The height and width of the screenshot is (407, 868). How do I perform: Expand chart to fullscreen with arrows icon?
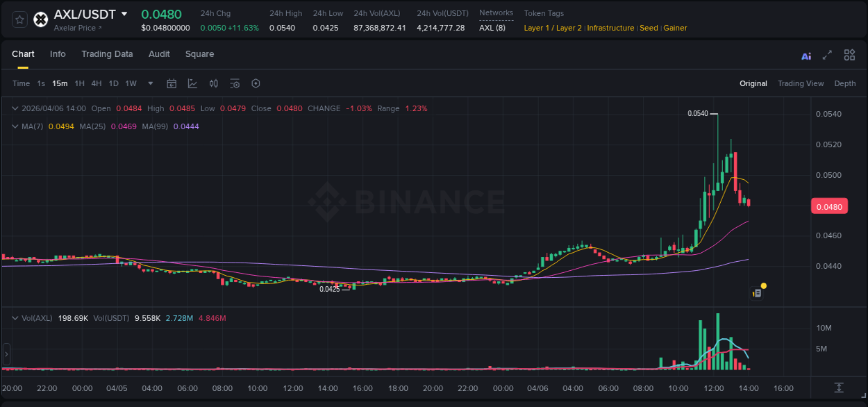click(x=827, y=55)
